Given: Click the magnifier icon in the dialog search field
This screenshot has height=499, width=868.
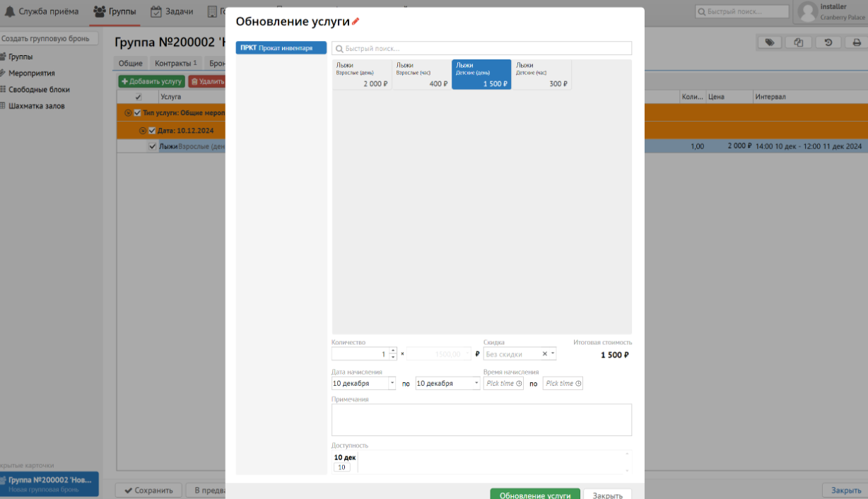Looking at the screenshot, I should (x=339, y=49).
